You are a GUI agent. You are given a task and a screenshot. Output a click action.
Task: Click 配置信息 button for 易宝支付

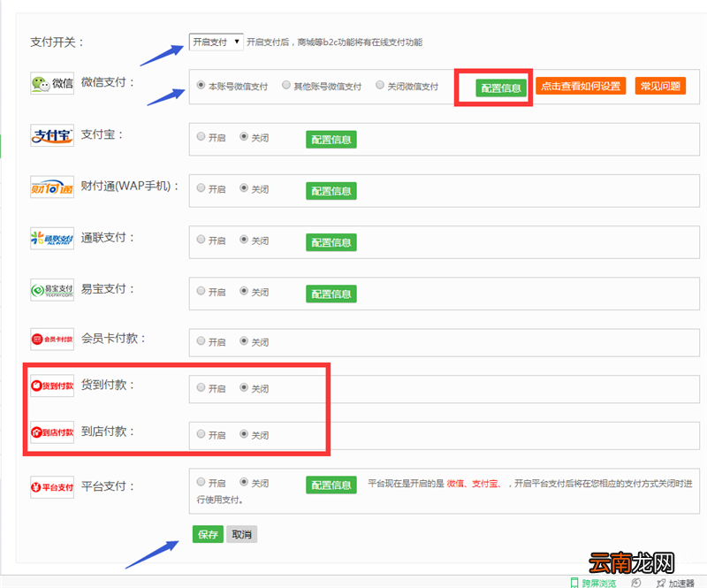(x=331, y=294)
